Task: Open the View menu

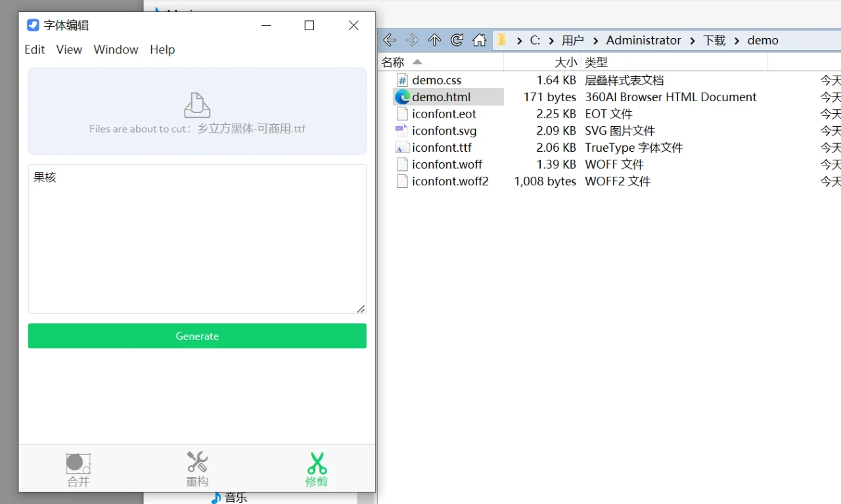Action: tap(69, 49)
